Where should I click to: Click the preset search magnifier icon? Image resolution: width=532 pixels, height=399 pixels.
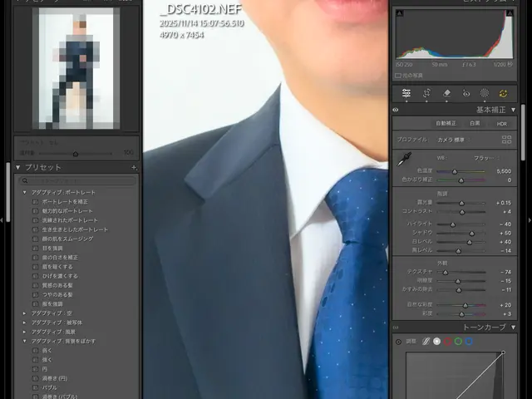[x=25, y=181]
